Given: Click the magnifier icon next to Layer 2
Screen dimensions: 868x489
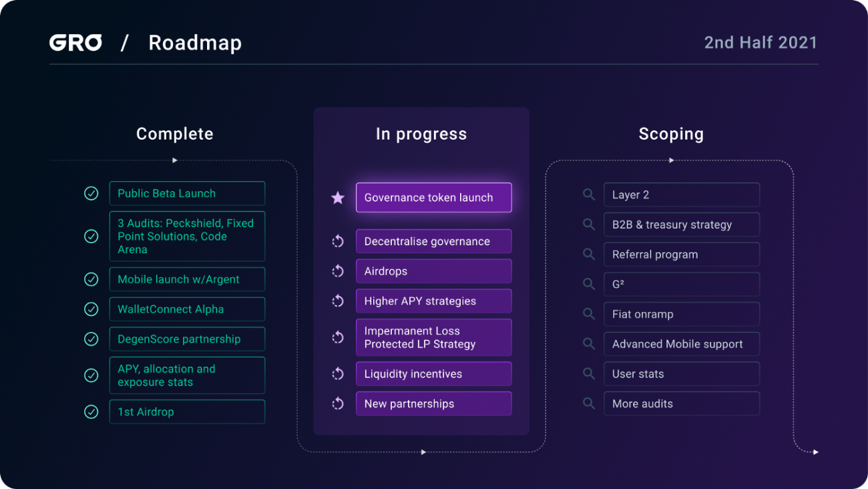Looking at the screenshot, I should [589, 194].
